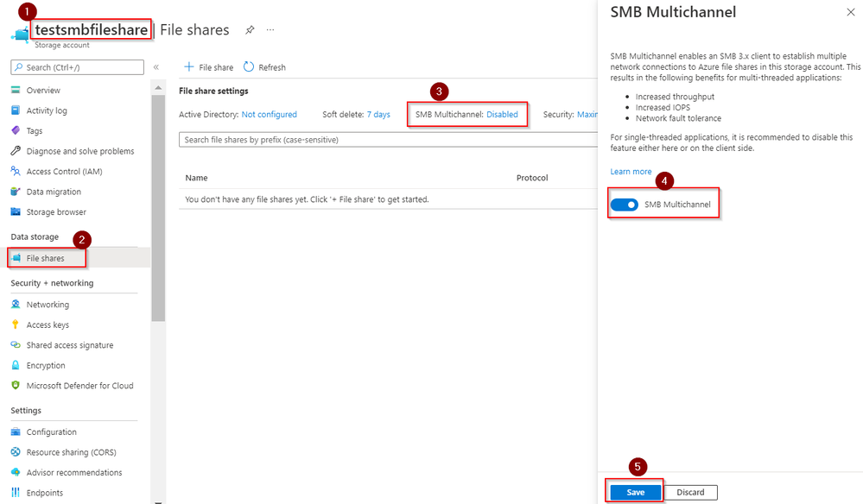
Task: Click the storage account icon in header
Action: (x=21, y=35)
